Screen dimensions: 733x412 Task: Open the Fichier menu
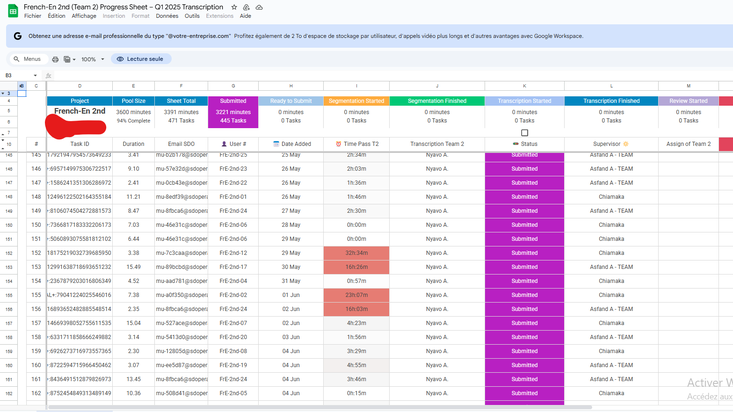pyautogui.click(x=33, y=16)
